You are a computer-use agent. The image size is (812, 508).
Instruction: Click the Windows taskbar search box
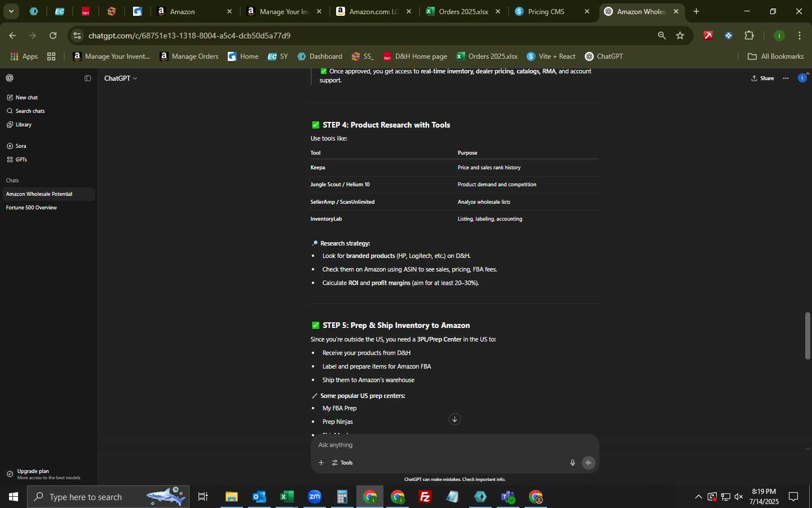click(108, 497)
